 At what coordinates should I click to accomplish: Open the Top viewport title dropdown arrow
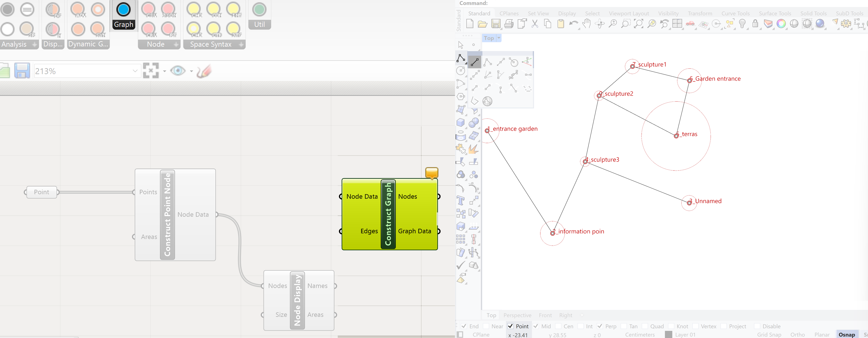pos(499,38)
